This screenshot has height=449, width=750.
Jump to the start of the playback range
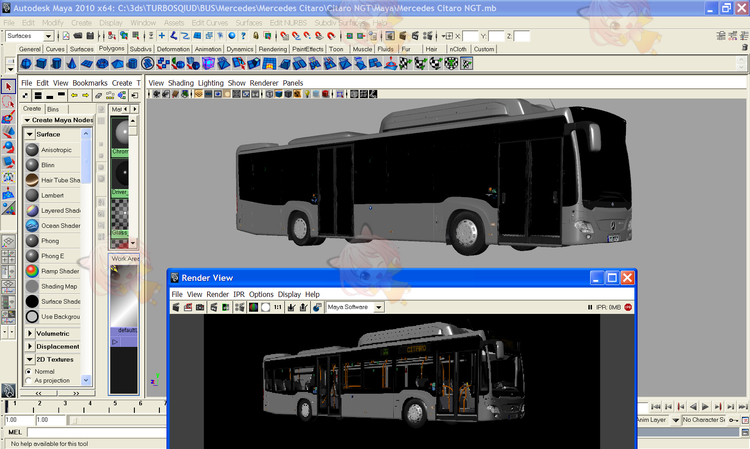656,406
